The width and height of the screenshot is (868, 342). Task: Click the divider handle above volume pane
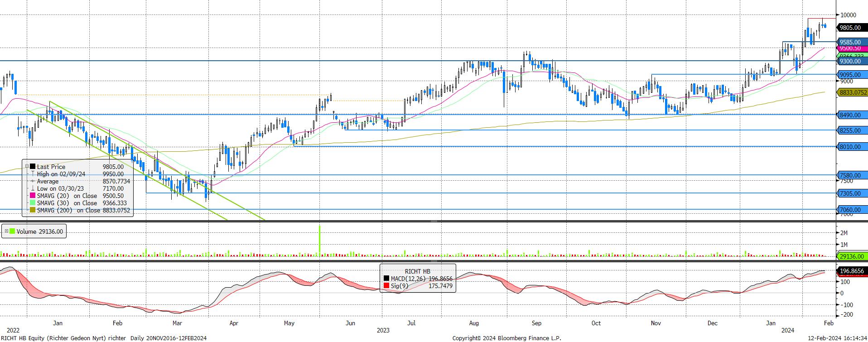[434, 222]
